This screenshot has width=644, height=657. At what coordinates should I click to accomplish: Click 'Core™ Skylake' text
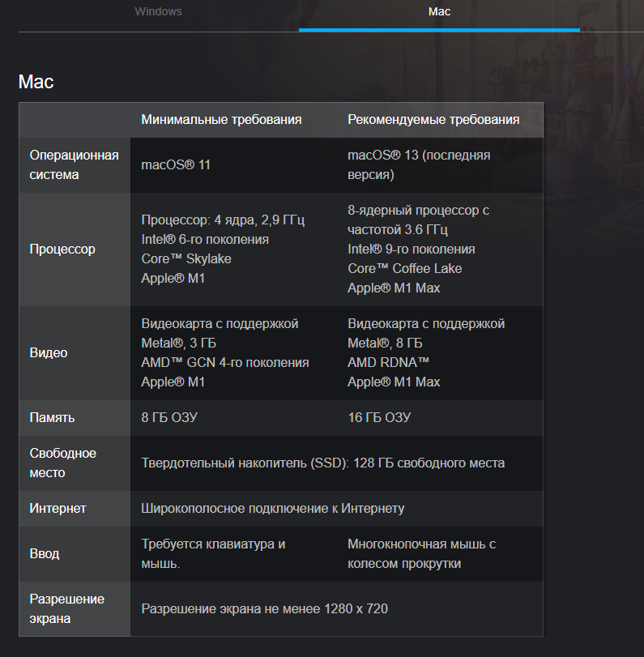pyautogui.click(x=186, y=259)
